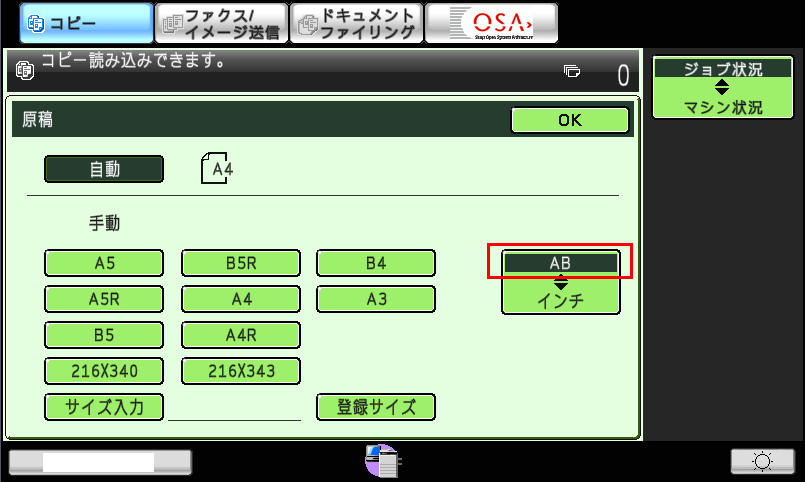Select A3 manual original size

[x=376, y=299]
